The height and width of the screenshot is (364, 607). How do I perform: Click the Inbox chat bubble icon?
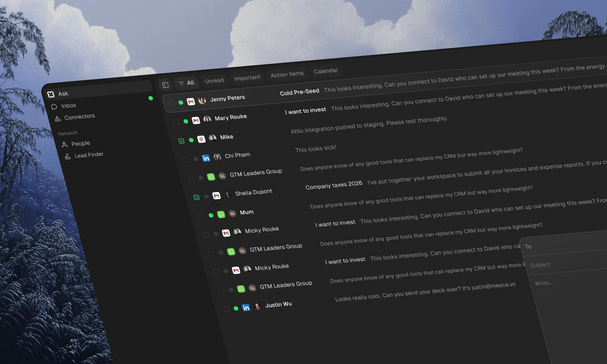(x=54, y=107)
